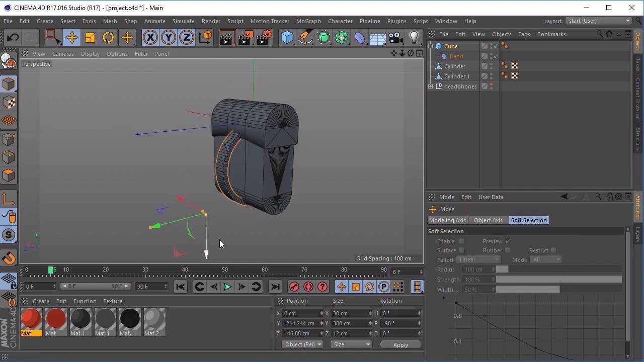644x362 pixels.
Task: Select the Move tool in top toolbar
Action: coord(71,38)
